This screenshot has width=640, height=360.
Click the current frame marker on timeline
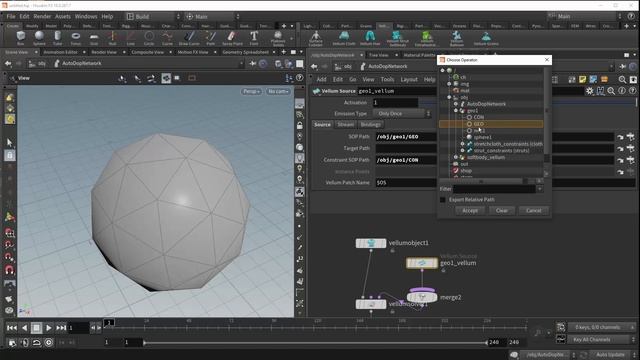click(x=109, y=323)
